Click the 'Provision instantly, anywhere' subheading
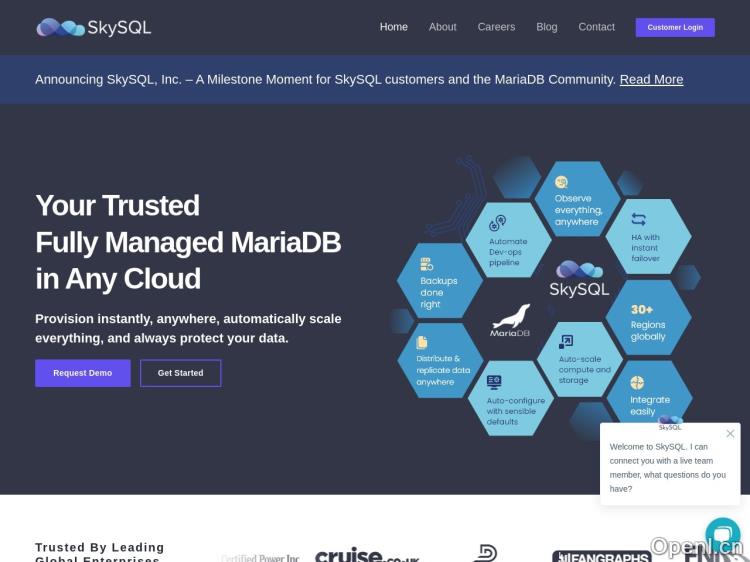 (x=188, y=328)
